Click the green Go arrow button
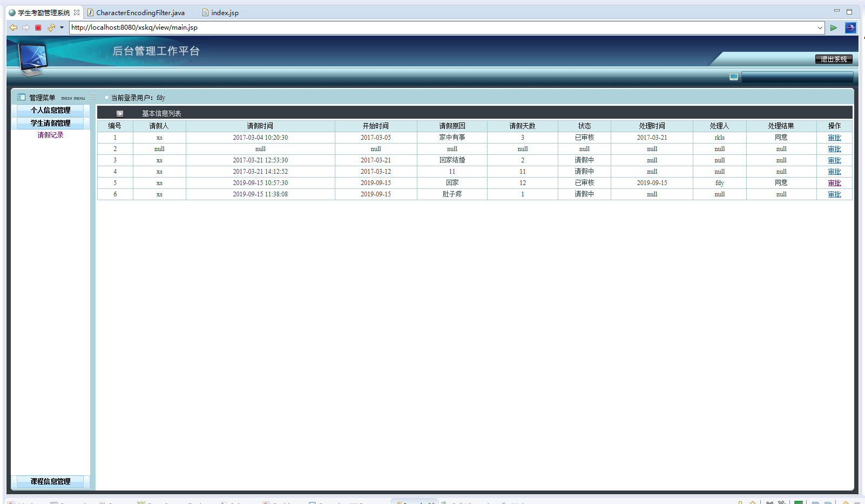The height and width of the screenshot is (504, 865). coord(834,28)
